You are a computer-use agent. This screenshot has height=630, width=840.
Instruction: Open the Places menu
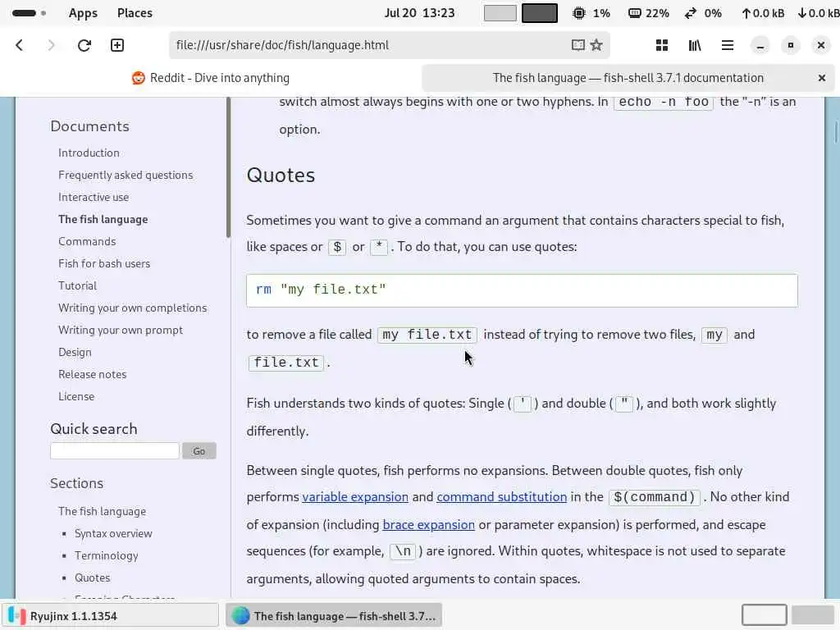click(x=135, y=13)
